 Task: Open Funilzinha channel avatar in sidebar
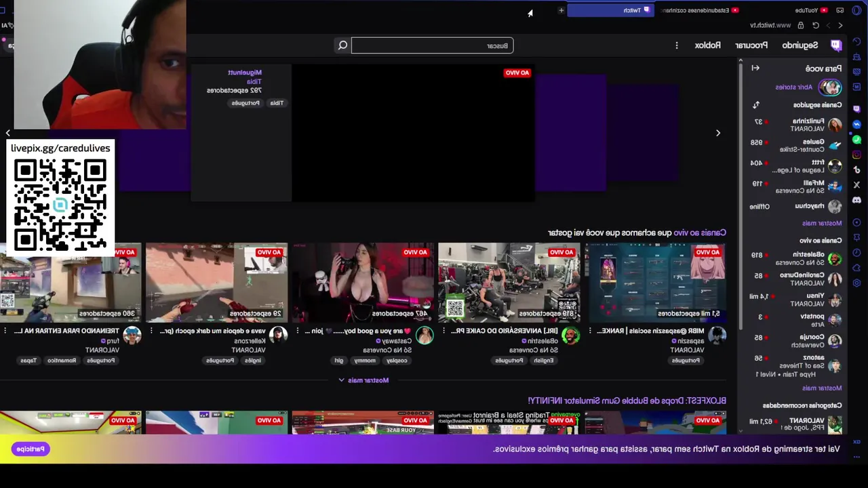click(x=835, y=125)
